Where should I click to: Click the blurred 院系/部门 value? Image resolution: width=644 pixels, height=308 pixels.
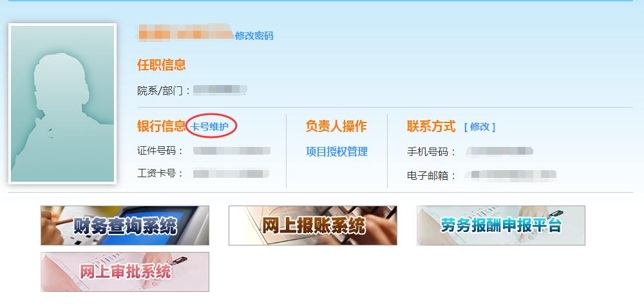(220, 90)
